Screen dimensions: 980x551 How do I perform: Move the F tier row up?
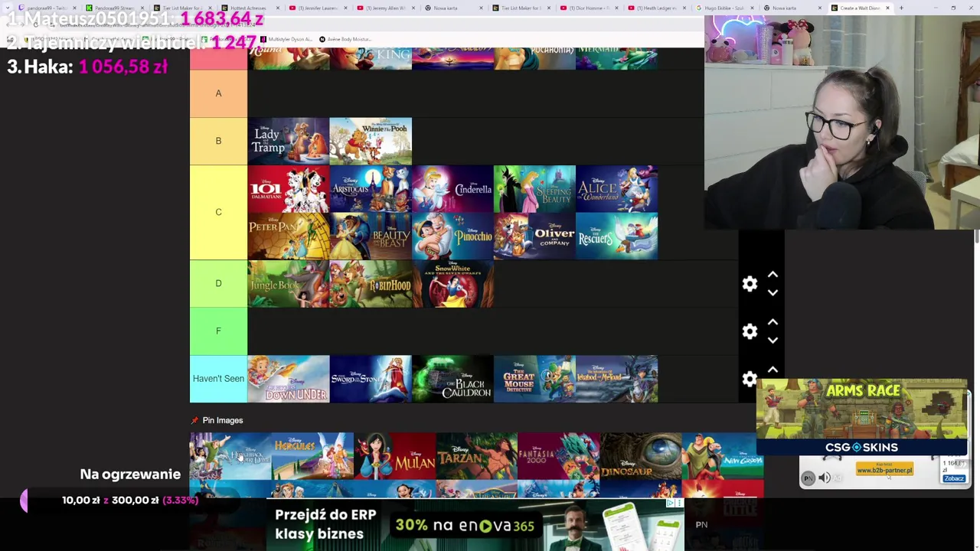[773, 322]
